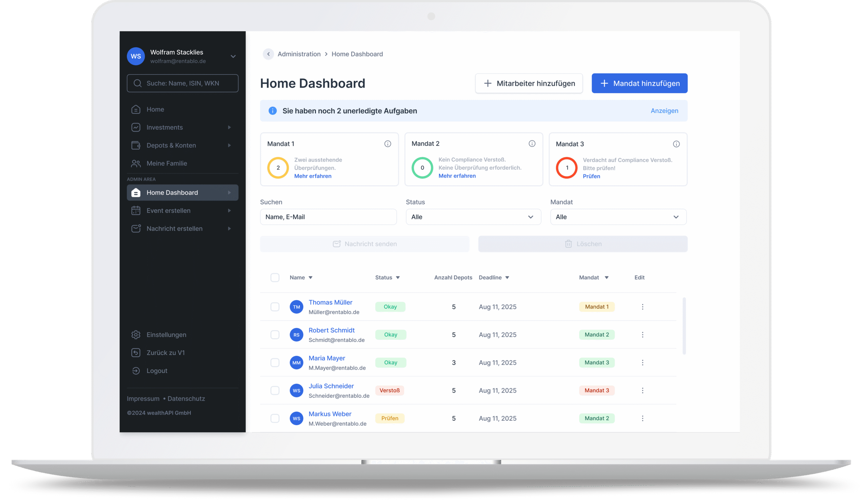The height and width of the screenshot is (502, 868).
Task: Click the Einstellungen gear icon
Action: 136,335
